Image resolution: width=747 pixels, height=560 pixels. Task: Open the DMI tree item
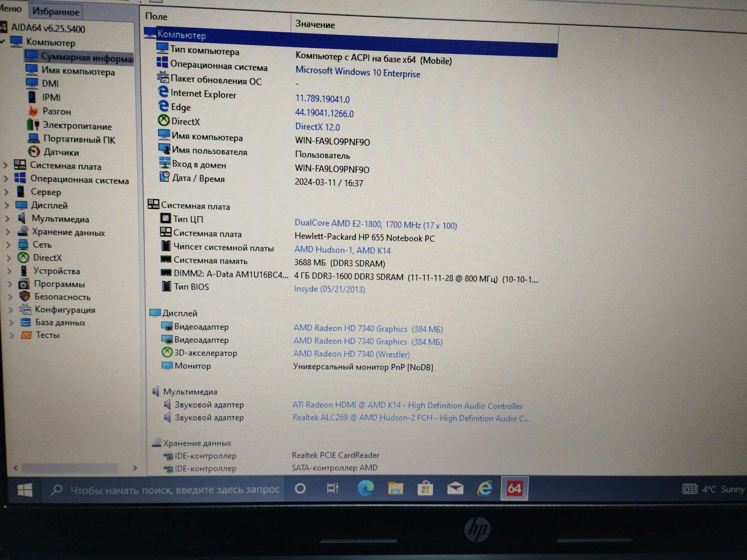[50, 84]
